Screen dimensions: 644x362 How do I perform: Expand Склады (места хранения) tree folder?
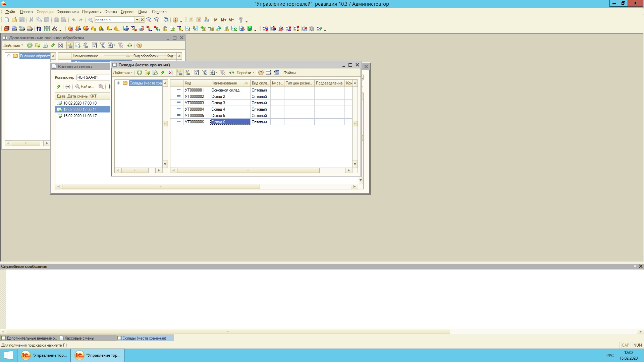(118, 83)
